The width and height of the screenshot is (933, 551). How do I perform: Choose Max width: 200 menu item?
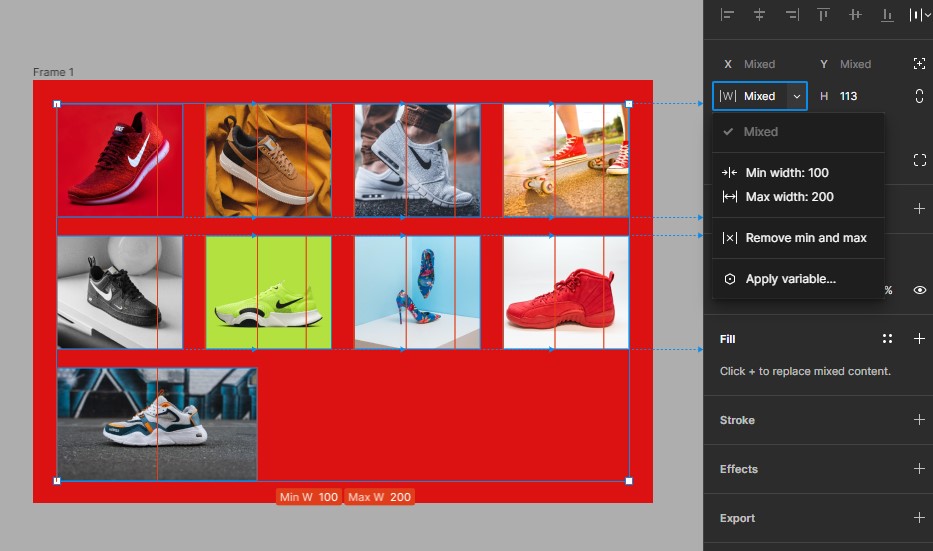[x=789, y=197]
